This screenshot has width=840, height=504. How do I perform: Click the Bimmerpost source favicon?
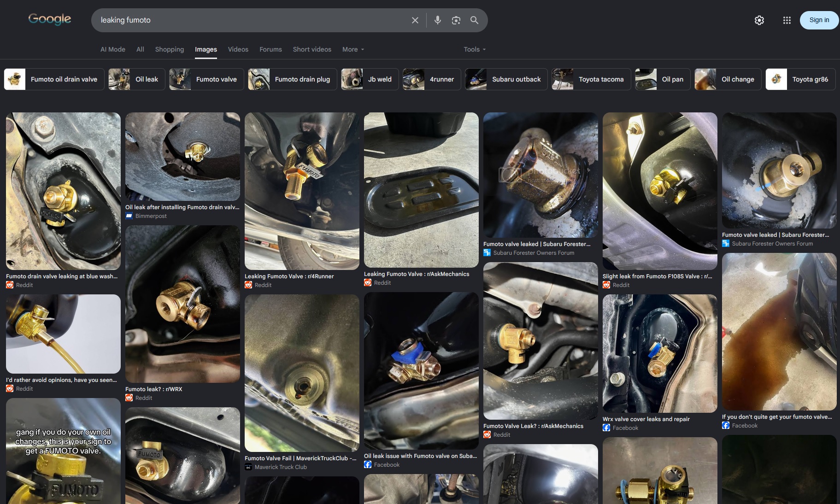129,216
